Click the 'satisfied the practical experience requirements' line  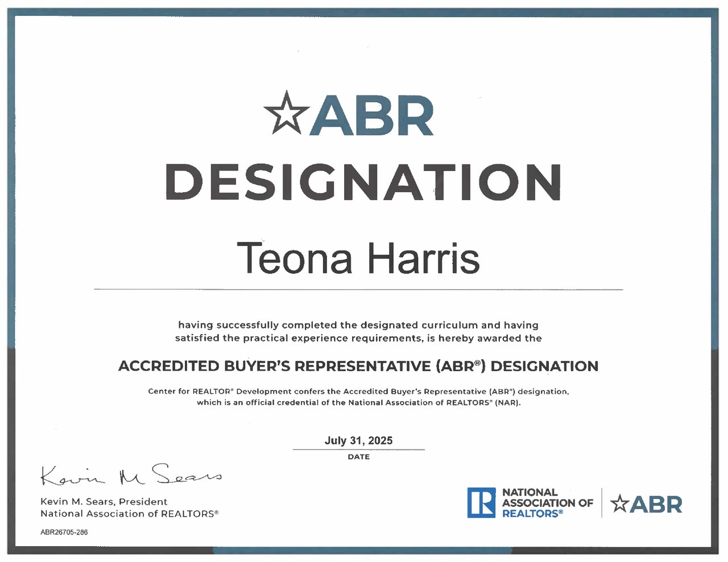(358, 338)
